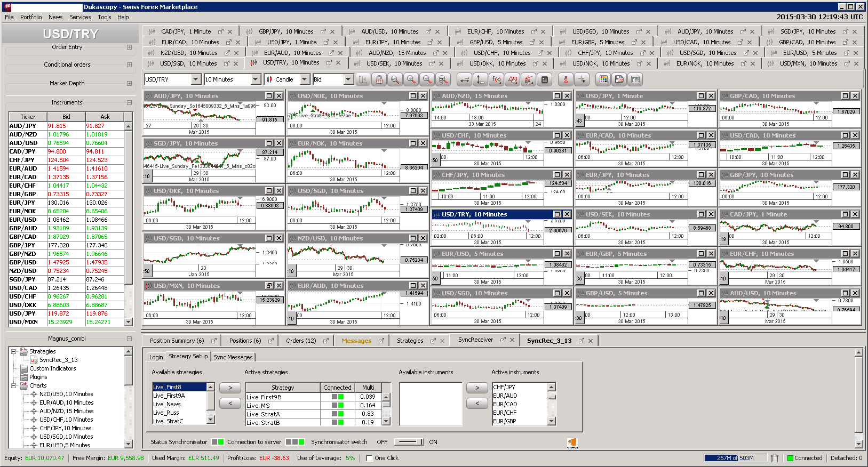Undock the SyncRec_3_13 tab
Screen dimensions: 868x467
(x=582, y=341)
